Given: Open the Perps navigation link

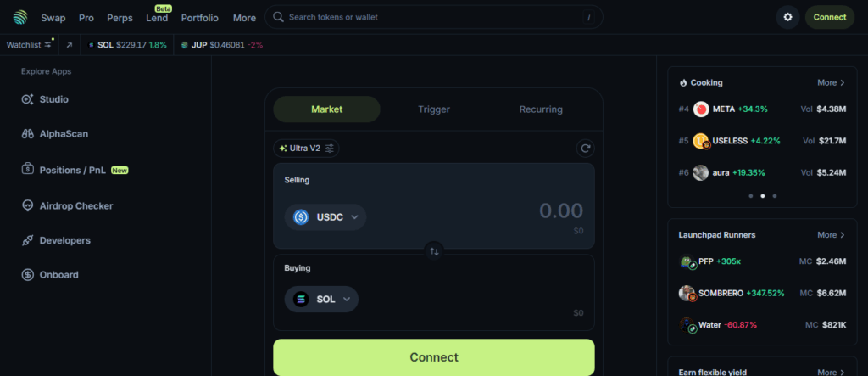Looking at the screenshot, I should click(120, 17).
